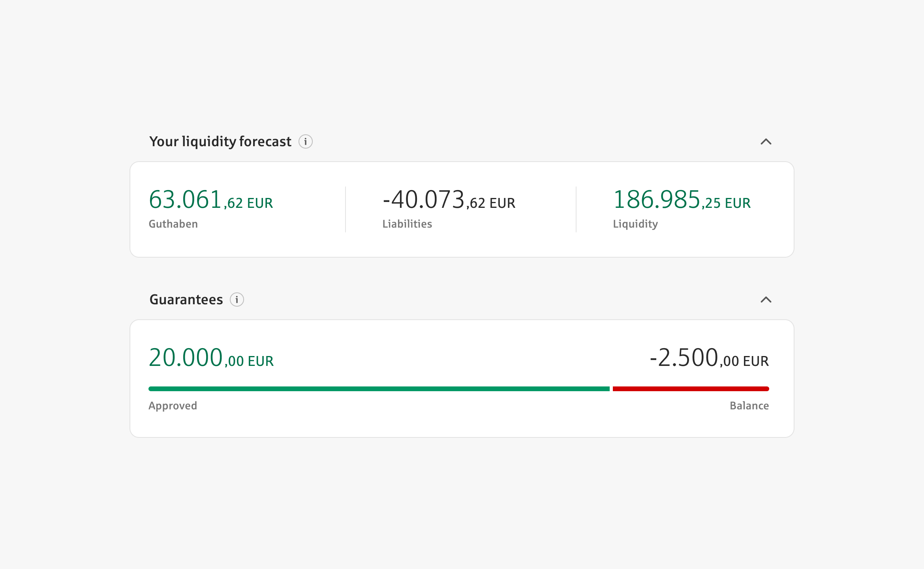Click the Guthaben amount 63.061,62 EUR
The width and height of the screenshot is (924, 569).
click(210, 200)
